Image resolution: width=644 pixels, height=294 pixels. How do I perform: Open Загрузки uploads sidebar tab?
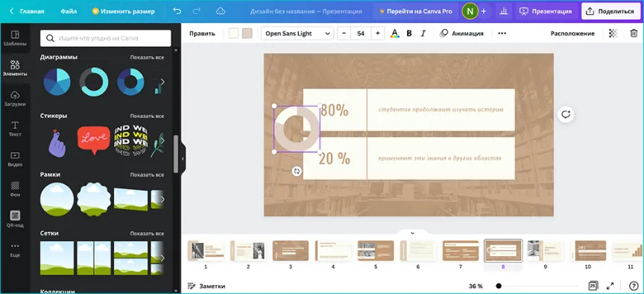[x=15, y=98]
